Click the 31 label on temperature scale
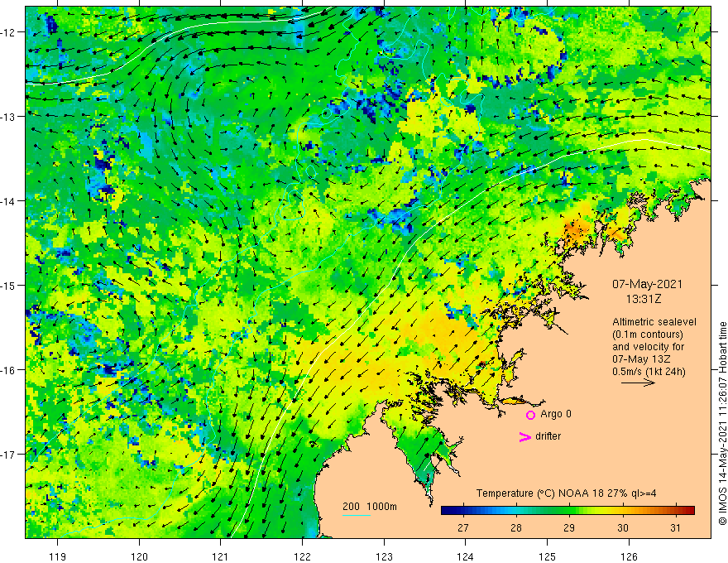 (676, 527)
